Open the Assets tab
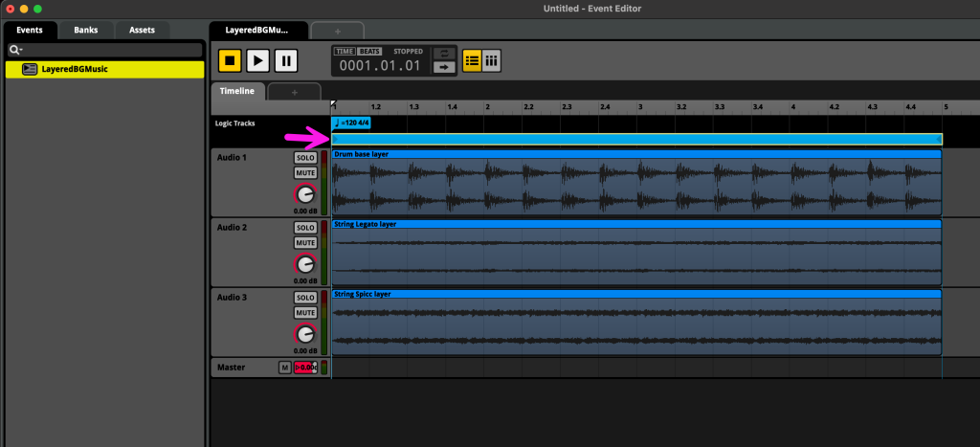 coord(142,30)
